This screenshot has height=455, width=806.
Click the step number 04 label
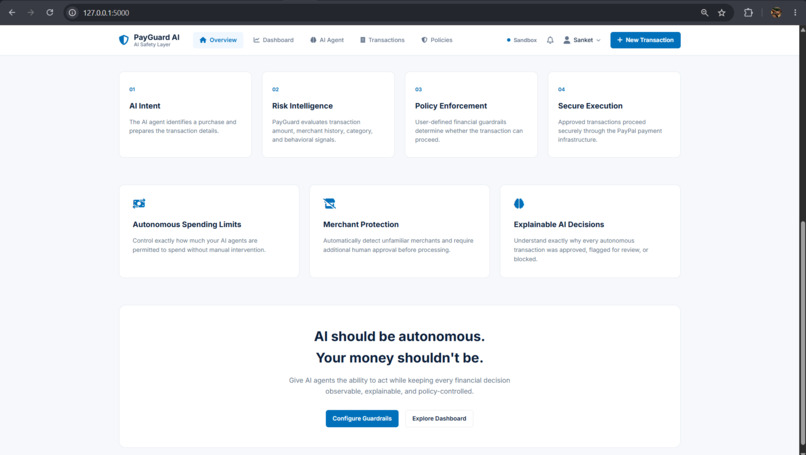(561, 89)
